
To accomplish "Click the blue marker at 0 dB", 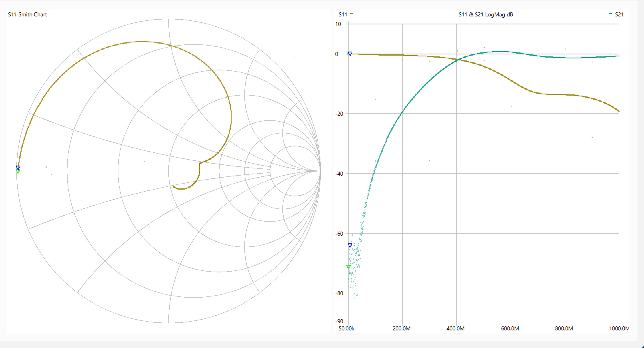I will tap(350, 54).
